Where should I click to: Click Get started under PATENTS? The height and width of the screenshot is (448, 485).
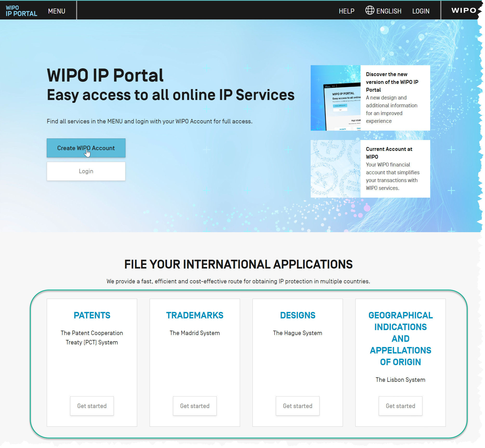[92, 406]
